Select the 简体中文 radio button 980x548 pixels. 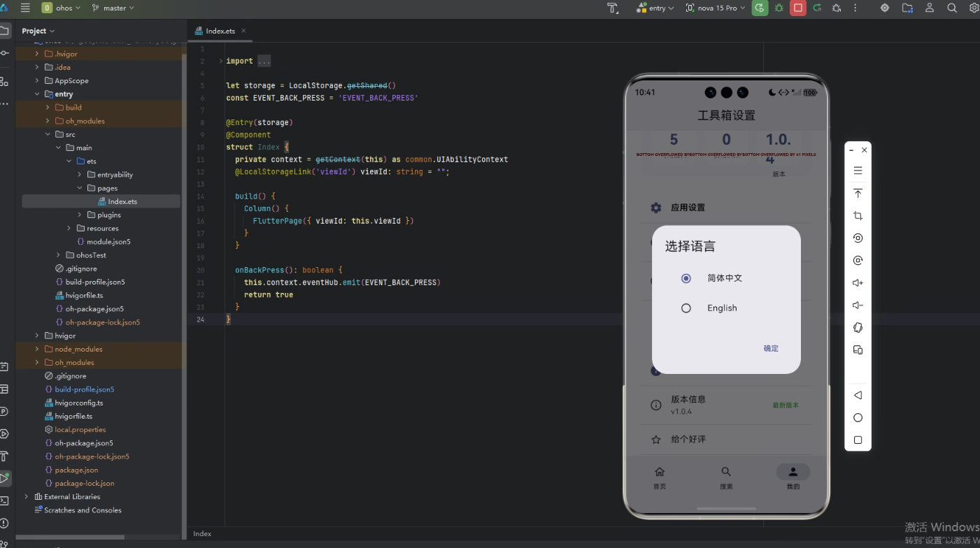[x=686, y=278]
